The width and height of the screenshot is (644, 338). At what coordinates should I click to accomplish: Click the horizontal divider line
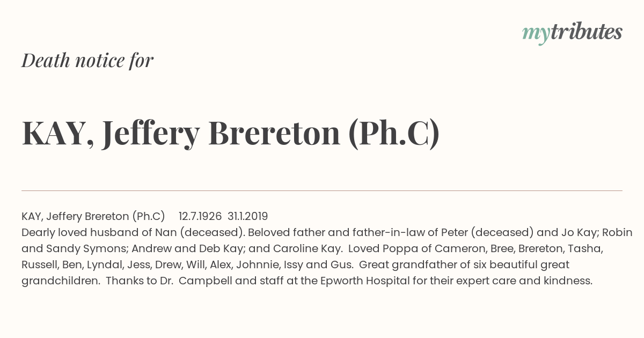point(322,190)
